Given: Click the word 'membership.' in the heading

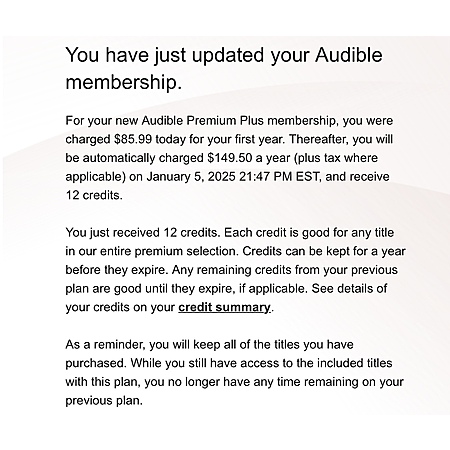Looking at the screenshot, I should coord(124,82).
